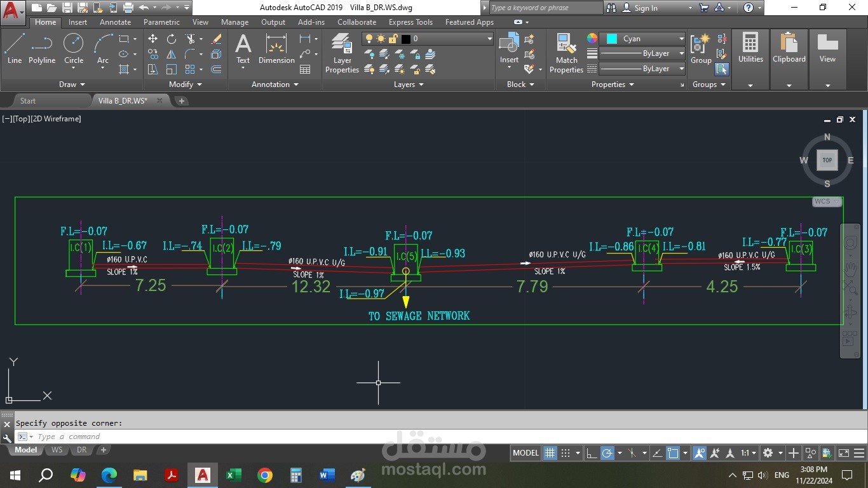The width and height of the screenshot is (868, 488).
Task: Click the Erase tool
Action: (216, 39)
